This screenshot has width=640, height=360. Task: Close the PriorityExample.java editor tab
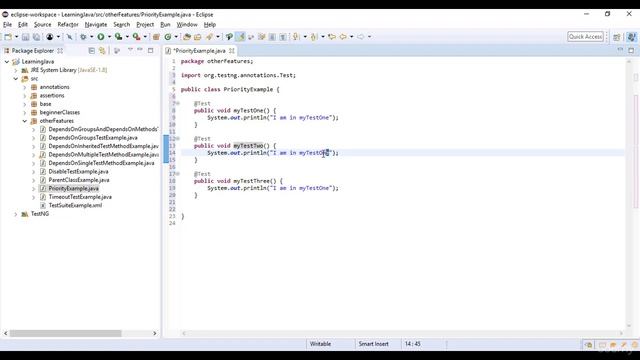click(232, 51)
